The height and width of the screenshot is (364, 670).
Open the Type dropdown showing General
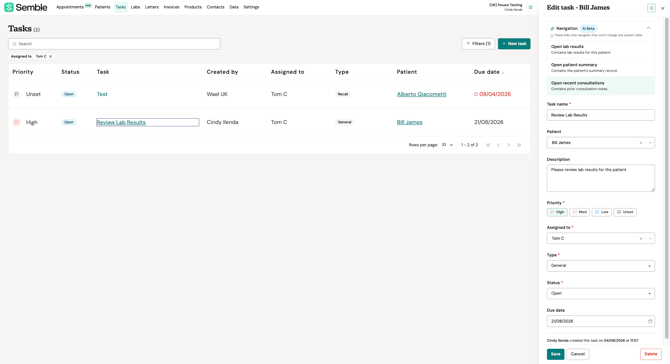pyautogui.click(x=600, y=266)
